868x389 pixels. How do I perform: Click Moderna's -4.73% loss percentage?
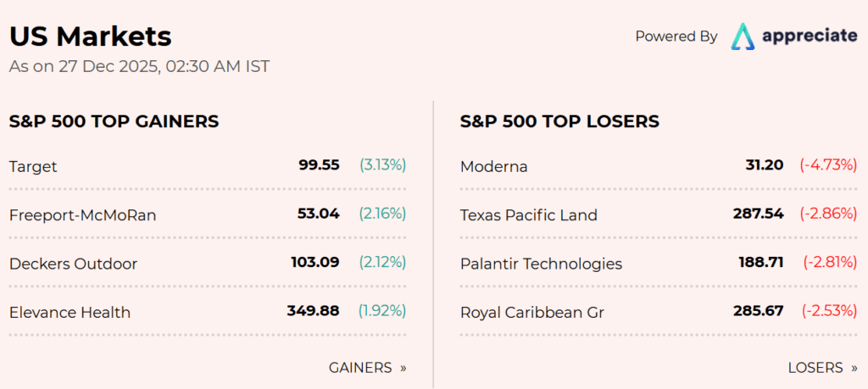[828, 165]
